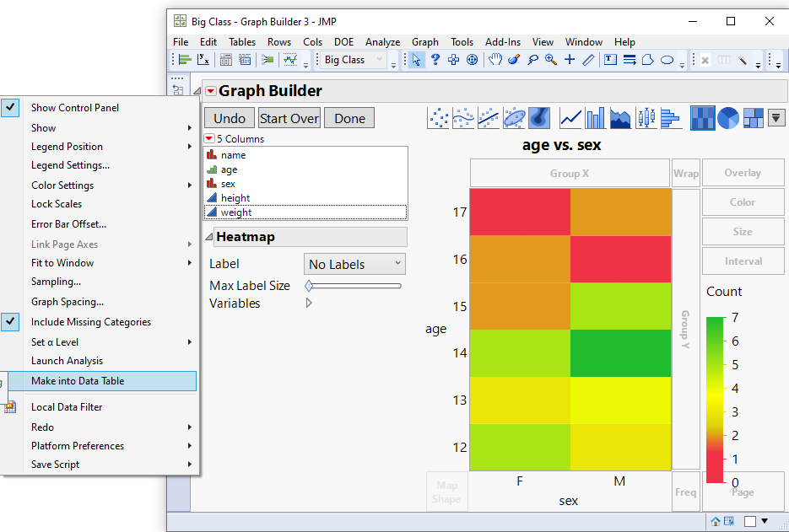Click the Start Over button

tap(289, 118)
